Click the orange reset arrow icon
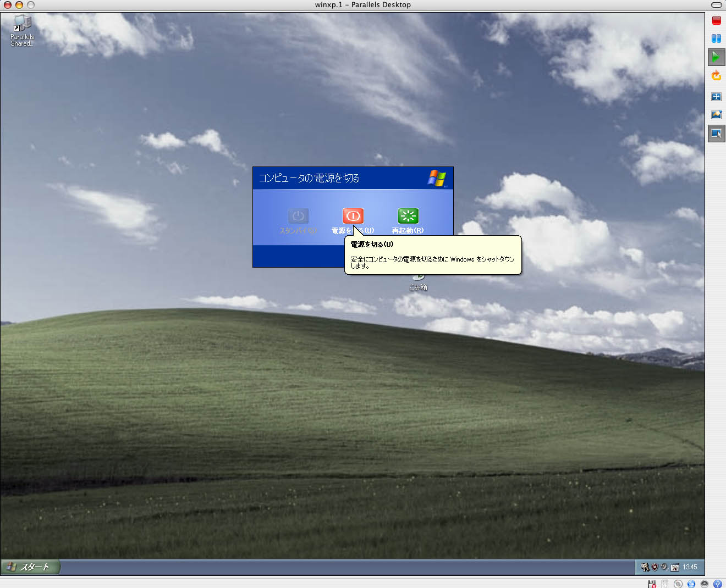Image resolution: width=726 pixels, height=588 pixels. pos(716,75)
